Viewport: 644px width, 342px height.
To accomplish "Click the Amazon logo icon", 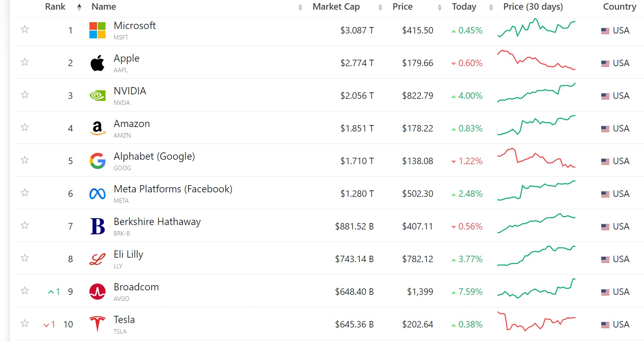I will (x=97, y=128).
